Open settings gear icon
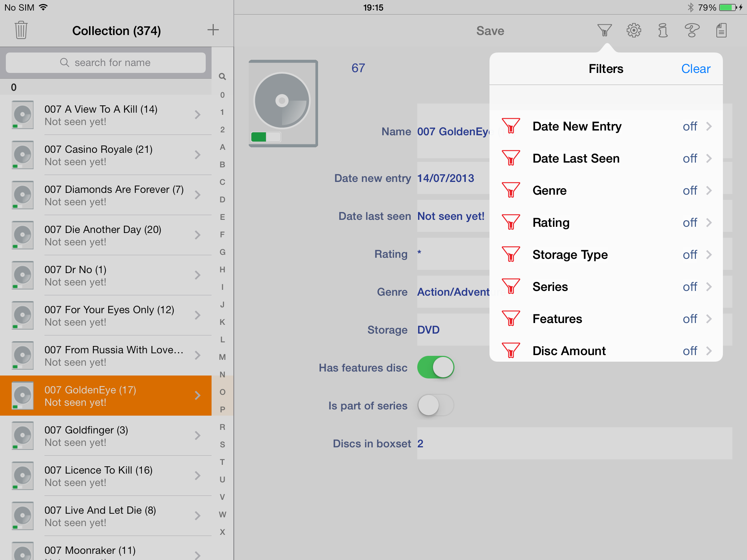The image size is (747, 560). click(x=634, y=30)
